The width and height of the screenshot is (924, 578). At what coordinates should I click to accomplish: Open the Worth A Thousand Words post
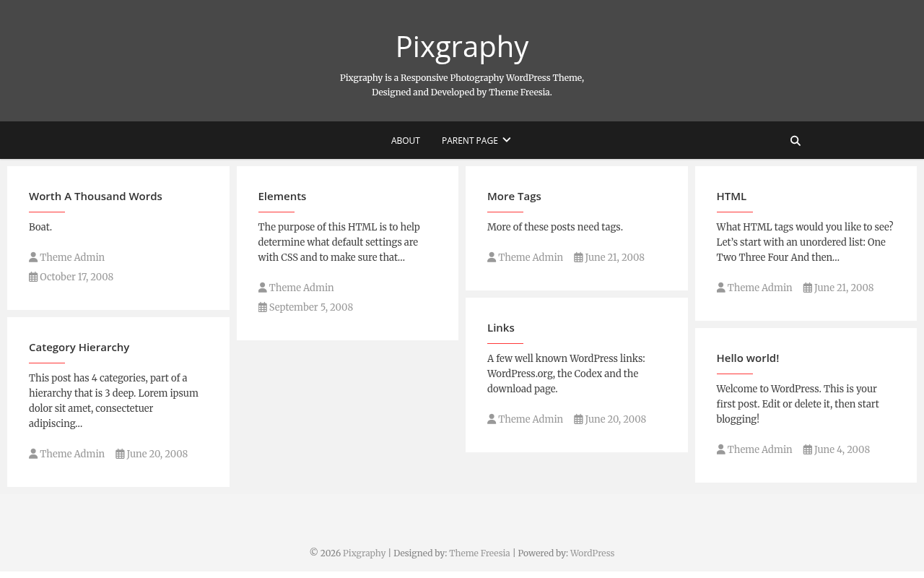(95, 196)
